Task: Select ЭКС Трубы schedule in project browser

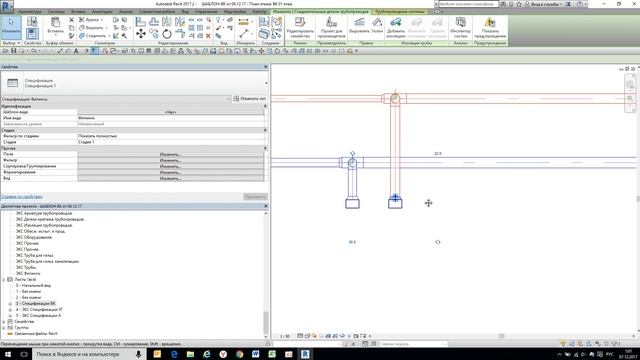Action: (x=26, y=267)
